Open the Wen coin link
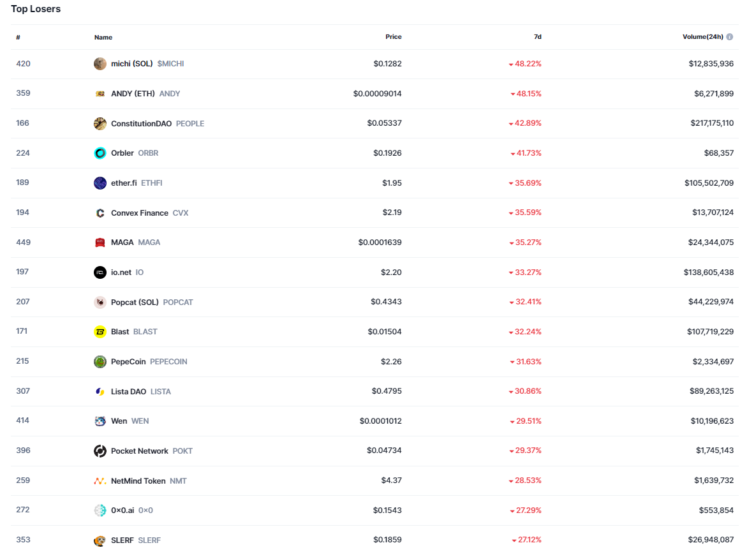Viewport: 756px width, 550px height. coord(119,421)
